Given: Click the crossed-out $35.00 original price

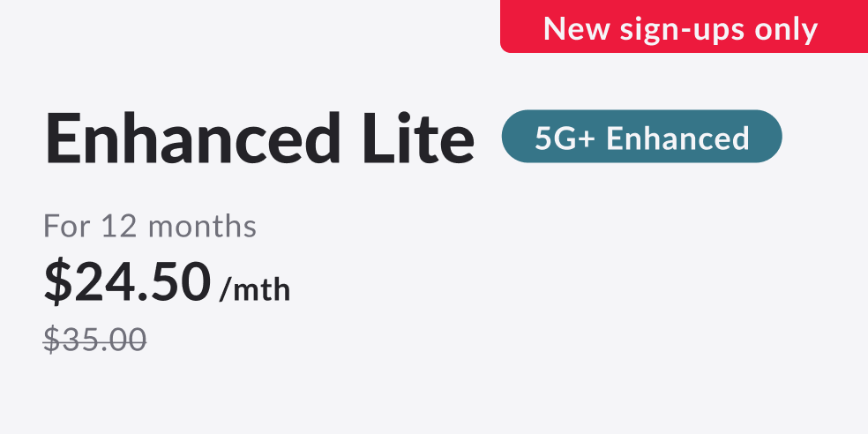Looking at the screenshot, I should coord(95,339).
